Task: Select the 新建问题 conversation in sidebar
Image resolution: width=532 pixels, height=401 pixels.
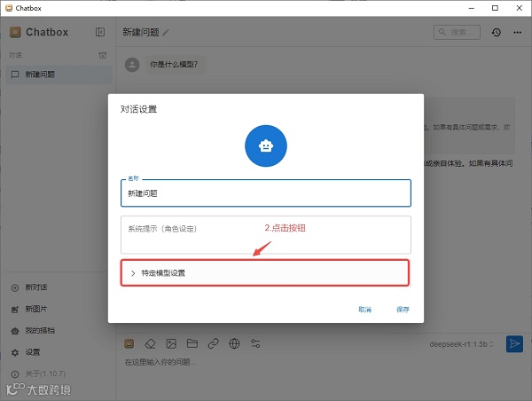Action: tap(59, 75)
